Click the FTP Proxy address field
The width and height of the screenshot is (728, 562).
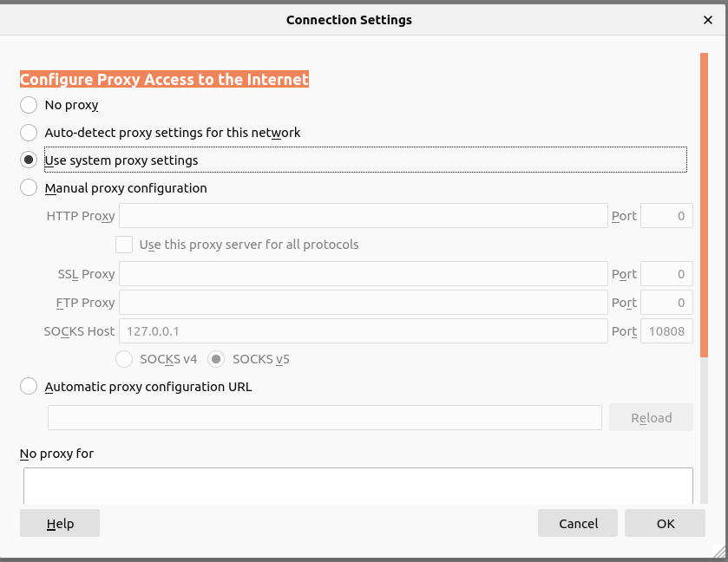click(363, 303)
